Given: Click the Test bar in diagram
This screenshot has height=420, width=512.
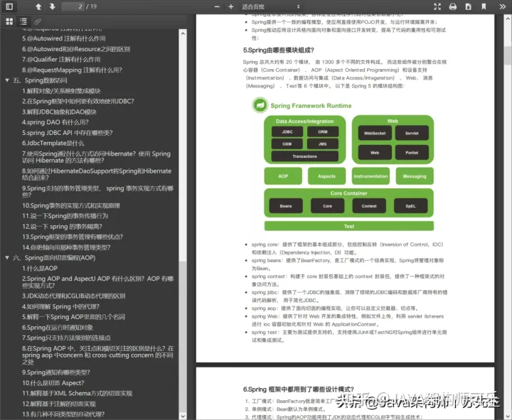Looking at the screenshot, I should pyautogui.click(x=348, y=226).
